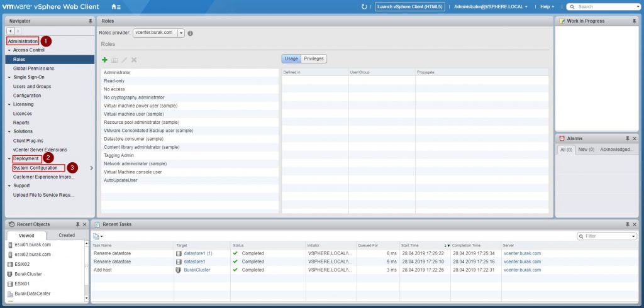Open the search box dropdown arrow
The image size is (644, 308).
pos(639,7)
